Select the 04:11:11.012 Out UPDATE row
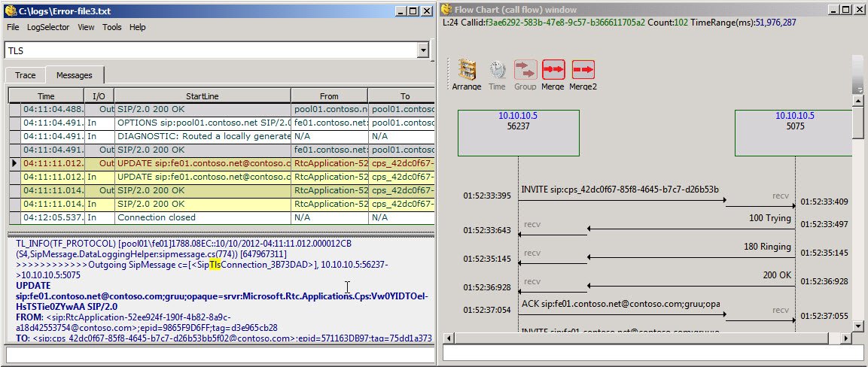868x367 pixels. point(222,163)
